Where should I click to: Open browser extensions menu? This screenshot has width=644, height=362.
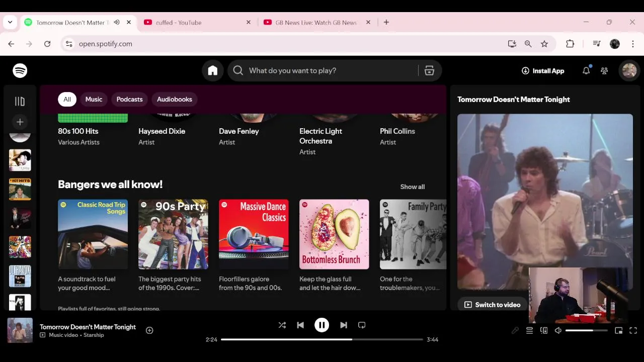pos(570,44)
